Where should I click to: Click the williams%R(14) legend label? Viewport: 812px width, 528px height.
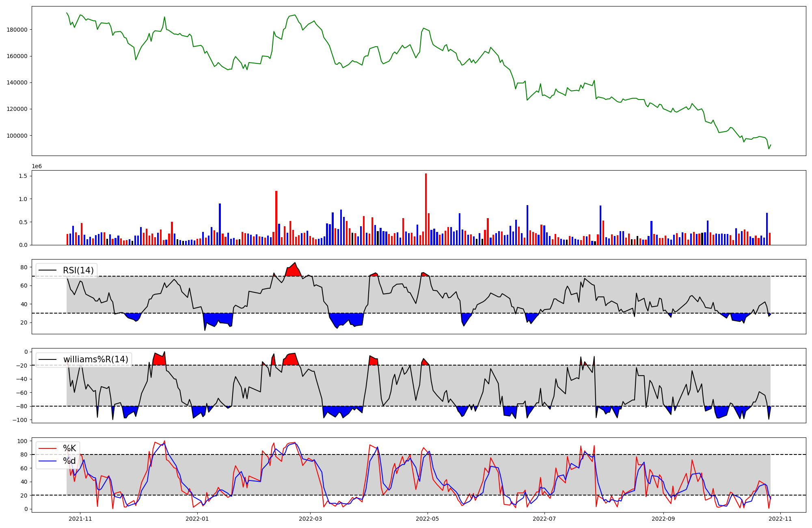pyautogui.click(x=95, y=359)
